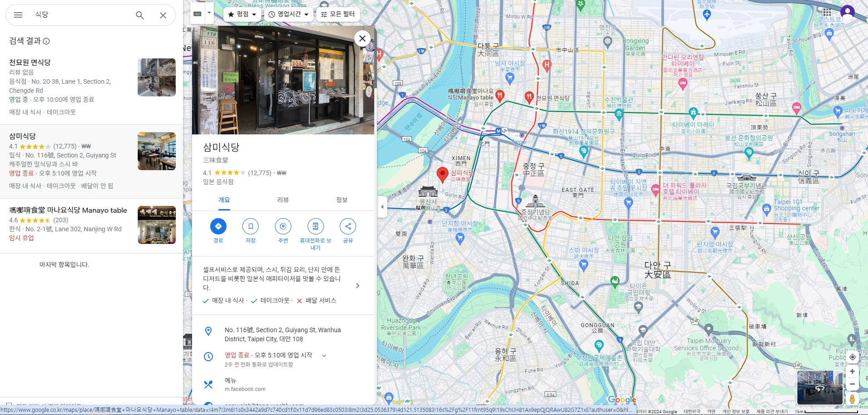This screenshot has width=868, height=415.
Task: Click the 삼미식당 address text
Action: [x=283, y=334]
